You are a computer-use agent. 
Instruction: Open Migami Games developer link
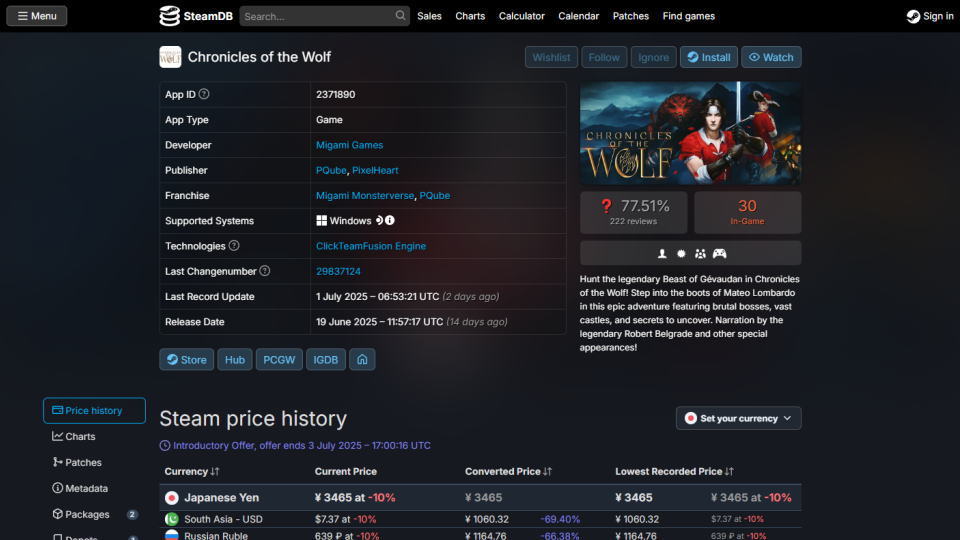tap(350, 145)
